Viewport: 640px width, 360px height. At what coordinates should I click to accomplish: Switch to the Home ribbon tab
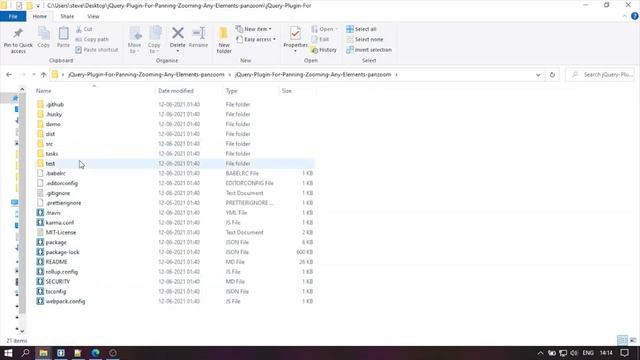point(40,16)
